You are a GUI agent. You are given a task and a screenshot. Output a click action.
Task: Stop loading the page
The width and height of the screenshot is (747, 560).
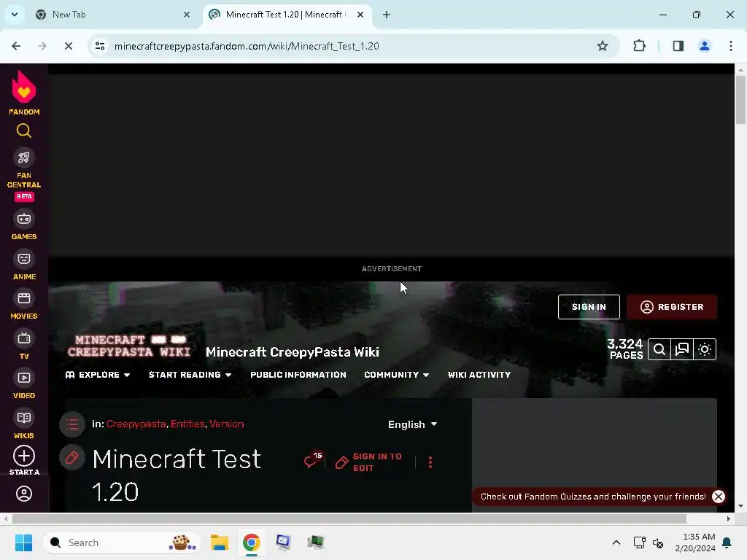coord(68,46)
